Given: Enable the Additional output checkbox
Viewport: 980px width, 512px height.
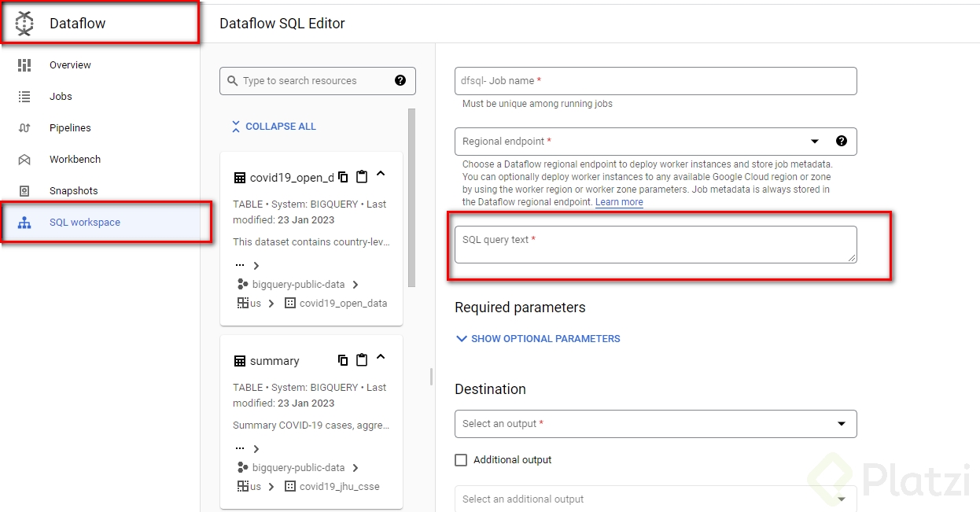Looking at the screenshot, I should click(461, 460).
